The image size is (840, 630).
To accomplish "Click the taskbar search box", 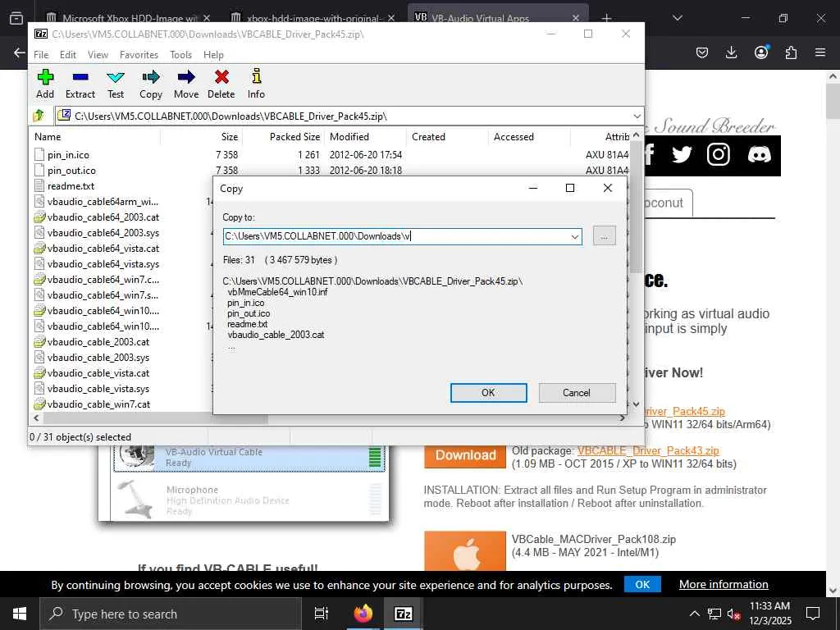I will click(x=171, y=614).
